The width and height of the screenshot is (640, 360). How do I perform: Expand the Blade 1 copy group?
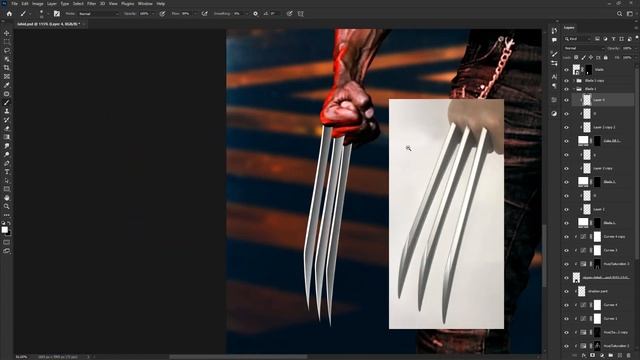pyautogui.click(x=574, y=81)
